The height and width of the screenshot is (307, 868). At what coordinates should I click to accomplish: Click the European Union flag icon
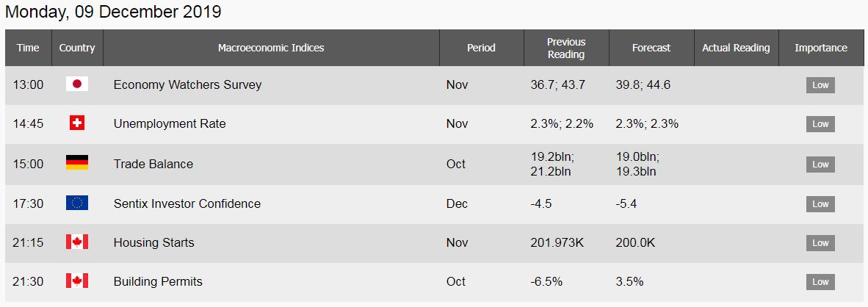click(77, 203)
